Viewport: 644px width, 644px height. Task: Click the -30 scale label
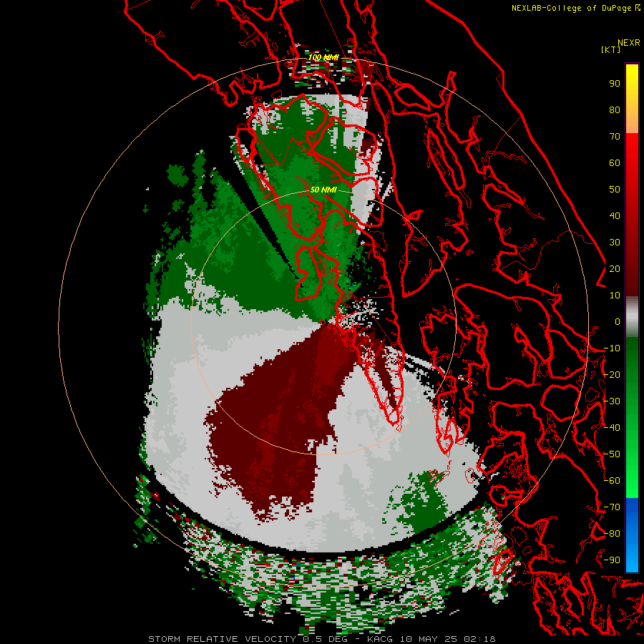pos(612,401)
